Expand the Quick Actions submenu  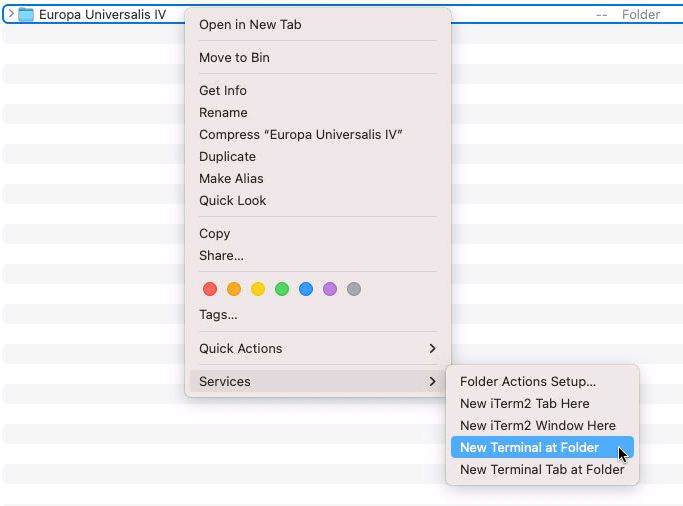coord(317,348)
